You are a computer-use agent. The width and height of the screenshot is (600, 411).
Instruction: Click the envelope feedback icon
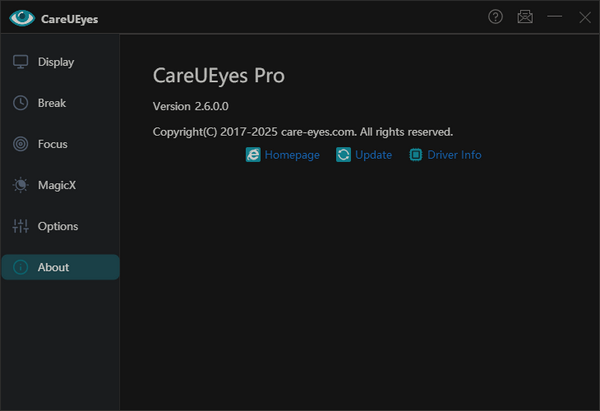525,17
